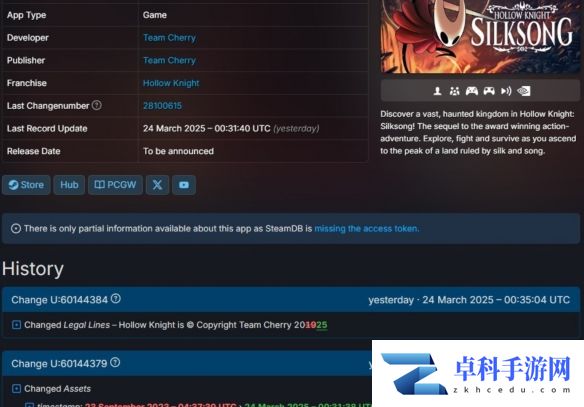Viewport: 584px width, 407px height.
Task: Open the Hub button
Action: tap(69, 185)
